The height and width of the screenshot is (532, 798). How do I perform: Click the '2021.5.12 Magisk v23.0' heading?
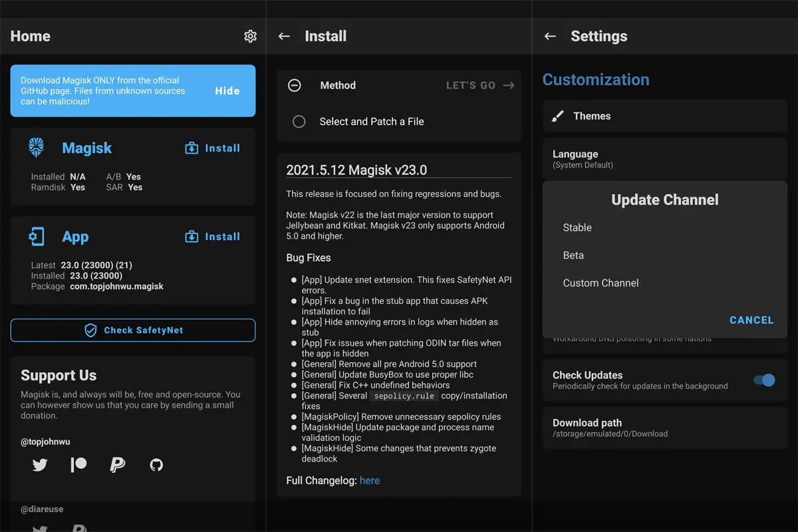coord(356,170)
